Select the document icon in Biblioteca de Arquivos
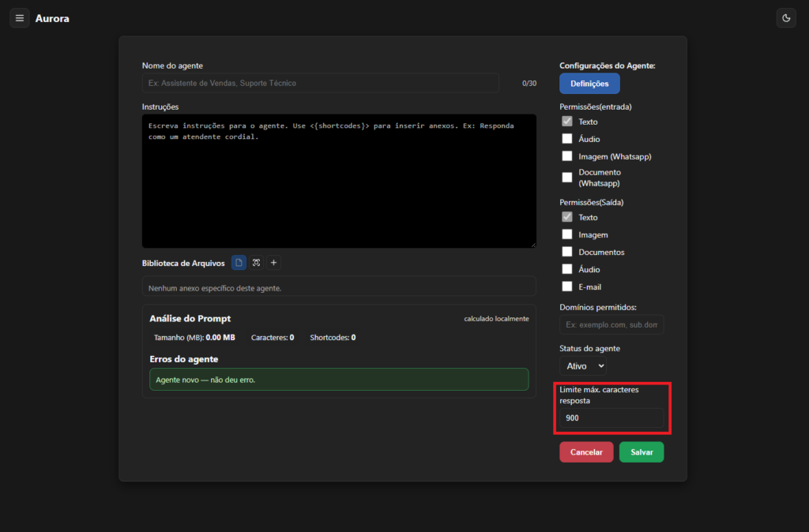Image resolution: width=809 pixels, height=532 pixels. point(239,263)
